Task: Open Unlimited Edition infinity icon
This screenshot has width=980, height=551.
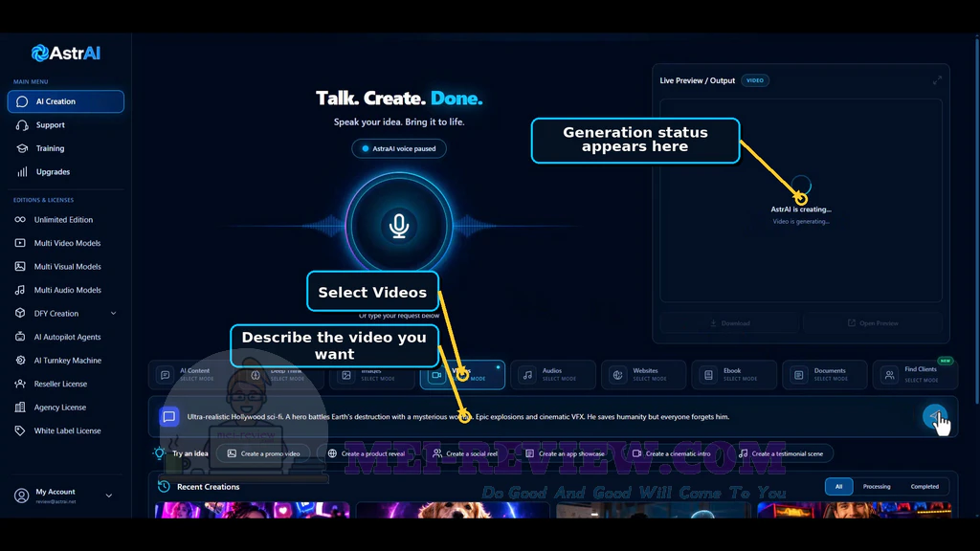Action: [x=20, y=220]
